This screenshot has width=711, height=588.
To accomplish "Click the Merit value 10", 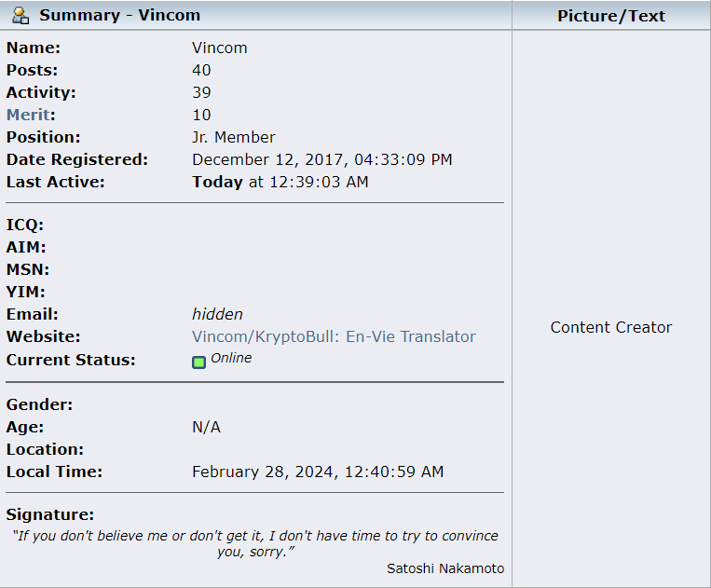I will point(201,116).
